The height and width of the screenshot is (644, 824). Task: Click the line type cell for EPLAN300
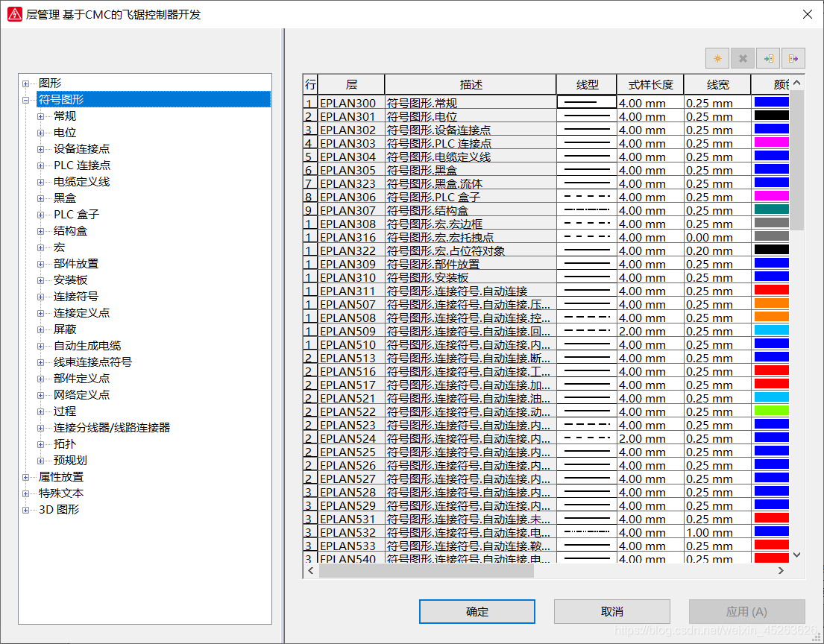pos(587,103)
